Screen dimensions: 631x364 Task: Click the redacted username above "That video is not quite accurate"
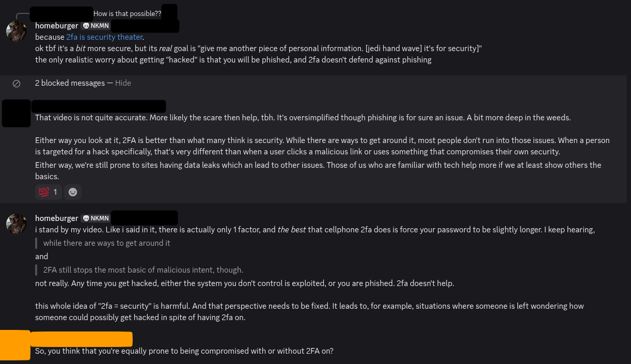98,106
